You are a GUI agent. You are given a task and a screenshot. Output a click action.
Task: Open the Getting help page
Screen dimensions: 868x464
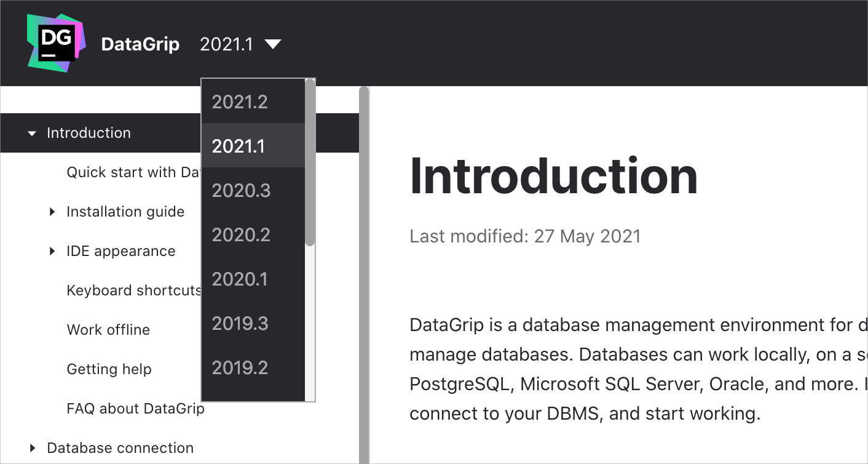point(109,369)
